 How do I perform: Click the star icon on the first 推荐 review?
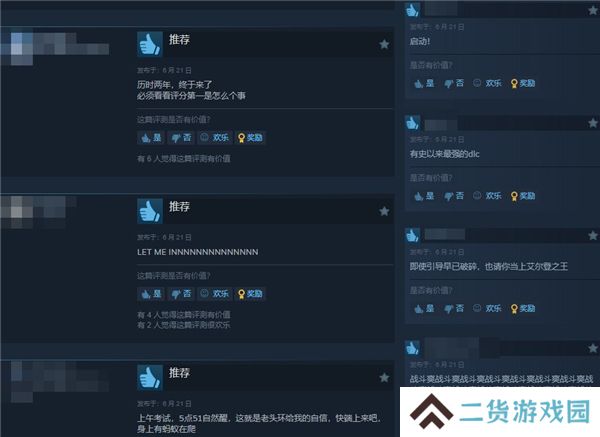384,44
